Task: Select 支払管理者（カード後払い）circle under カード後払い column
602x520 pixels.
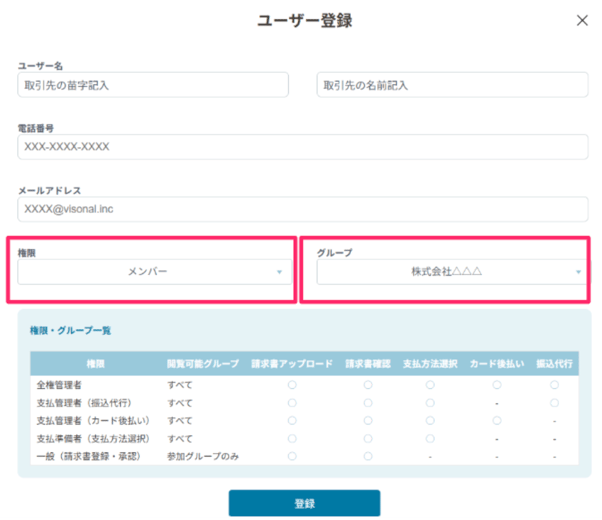Action: [495, 421]
